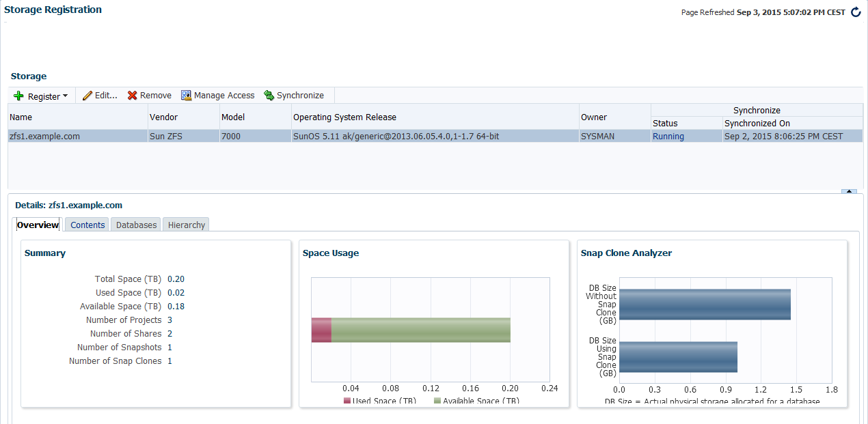Click the green Synchronize arrows icon
This screenshot has width=868, height=424.
click(x=269, y=96)
